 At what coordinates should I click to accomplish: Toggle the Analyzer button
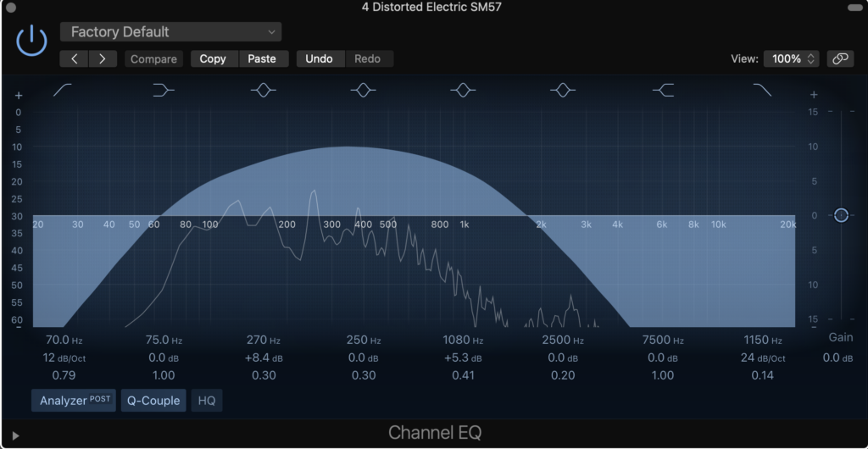(x=74, y=401)
